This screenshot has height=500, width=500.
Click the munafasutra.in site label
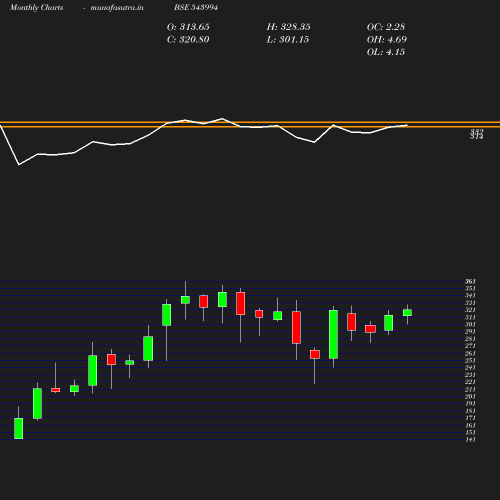[x=117, y=7]
